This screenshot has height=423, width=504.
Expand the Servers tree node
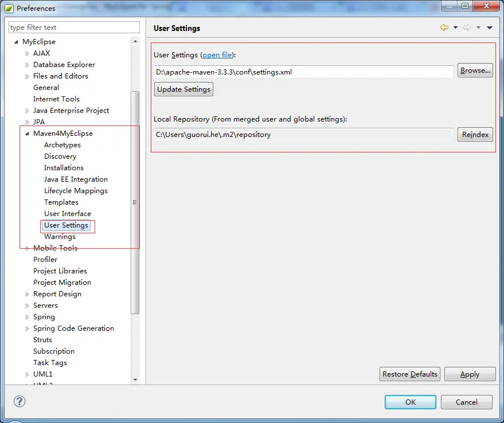[27, 305]
